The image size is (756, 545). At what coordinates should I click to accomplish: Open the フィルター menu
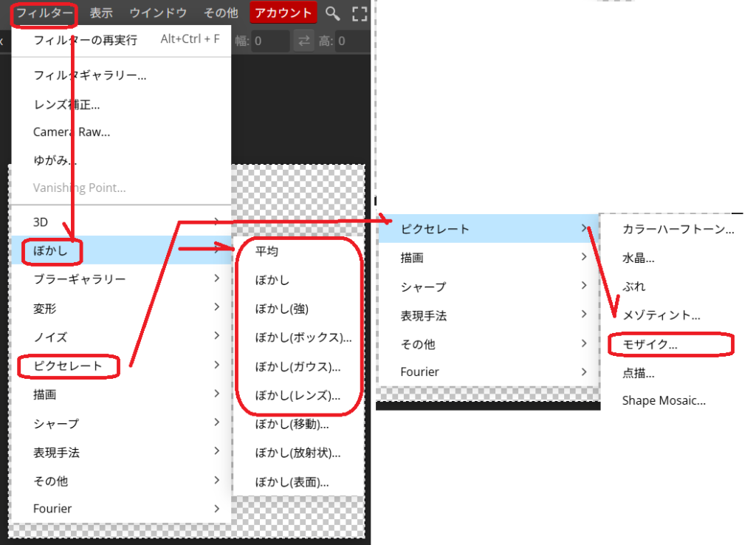44,13
